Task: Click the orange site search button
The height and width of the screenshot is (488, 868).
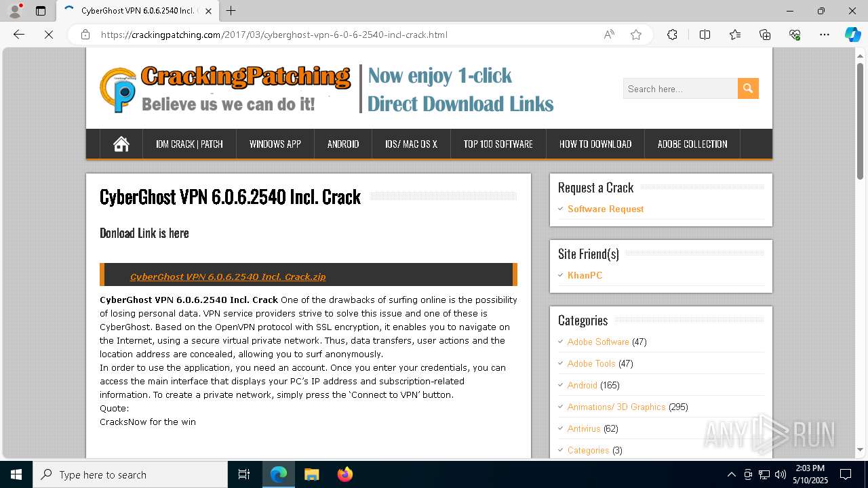Action: [748, 89]
